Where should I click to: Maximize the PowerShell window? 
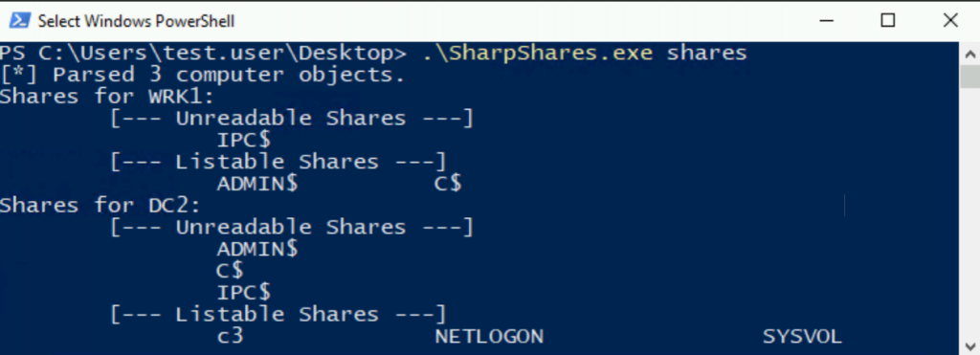[x=887, y=21]
